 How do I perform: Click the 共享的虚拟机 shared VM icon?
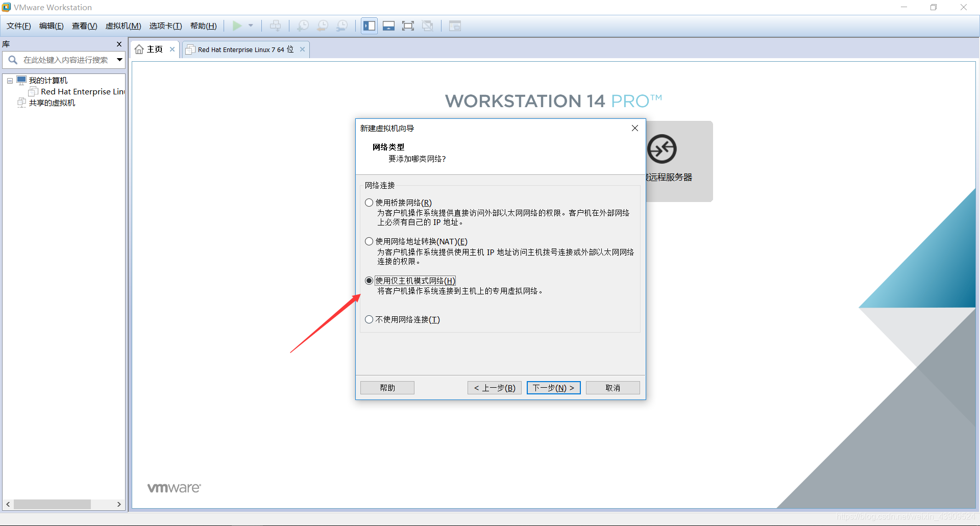point(21,103)
